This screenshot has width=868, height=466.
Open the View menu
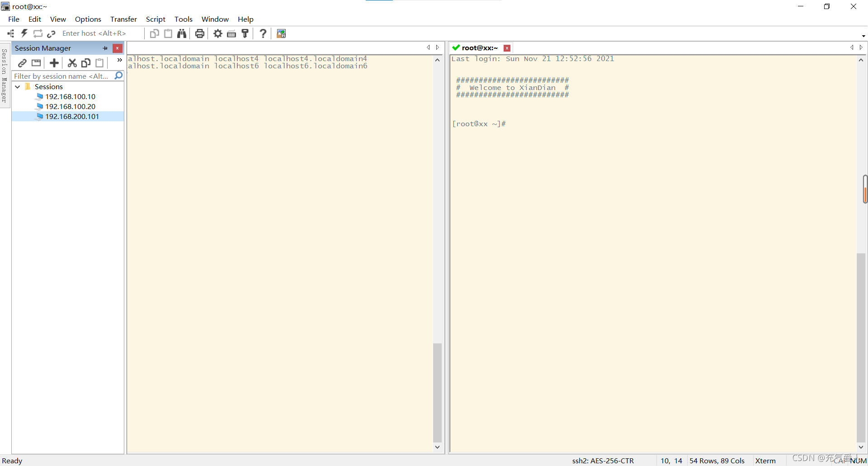58,19
